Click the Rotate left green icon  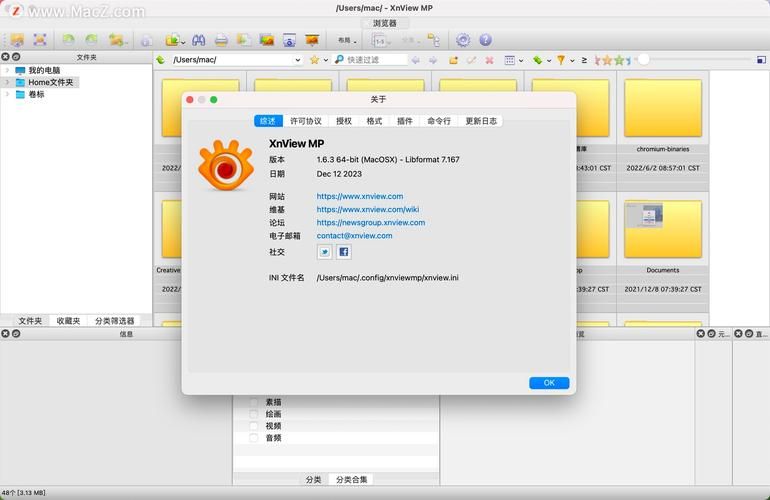point(68,40)
